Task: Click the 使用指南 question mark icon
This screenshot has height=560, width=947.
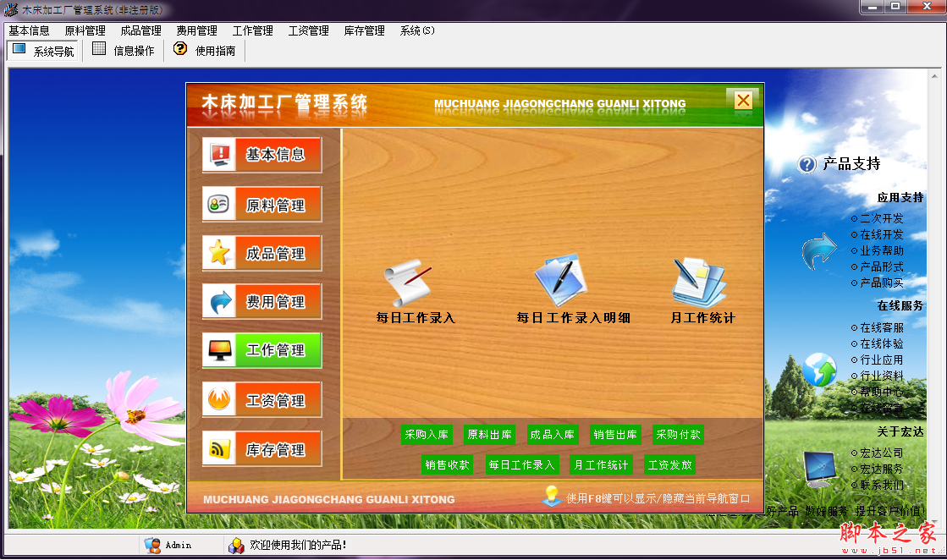Action: [180, 48]
